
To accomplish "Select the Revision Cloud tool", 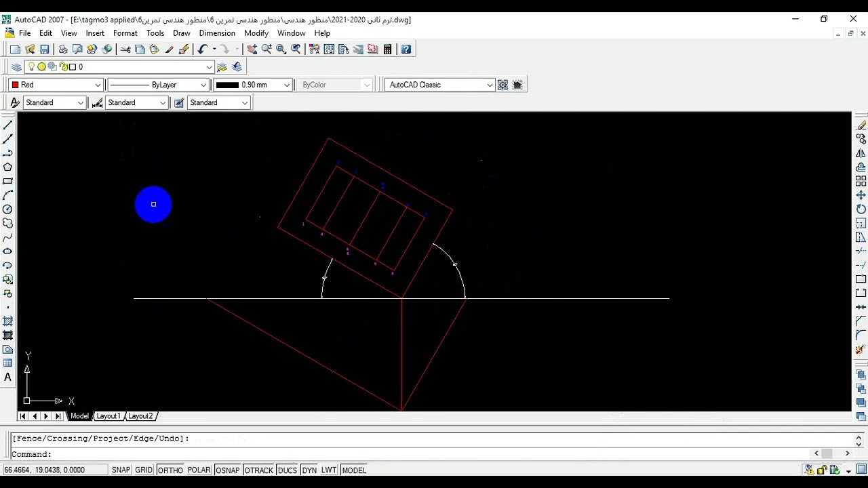I will point(7,223).
